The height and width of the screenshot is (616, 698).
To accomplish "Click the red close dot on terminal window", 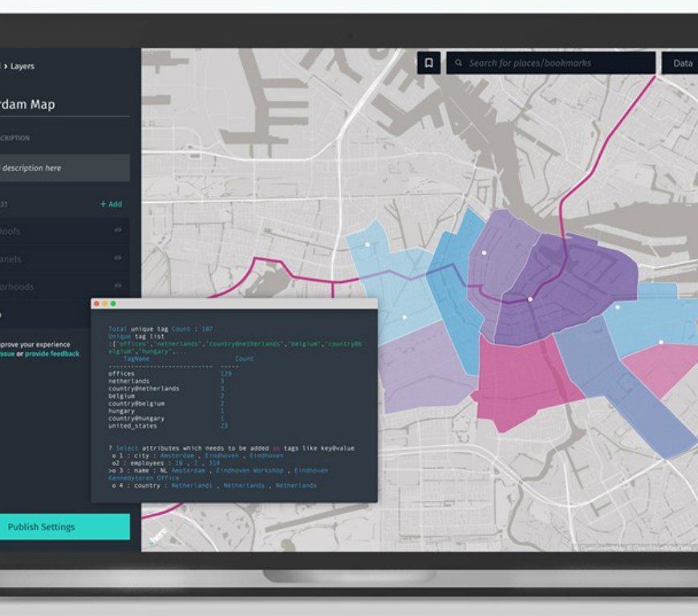I will pos(98,304).
